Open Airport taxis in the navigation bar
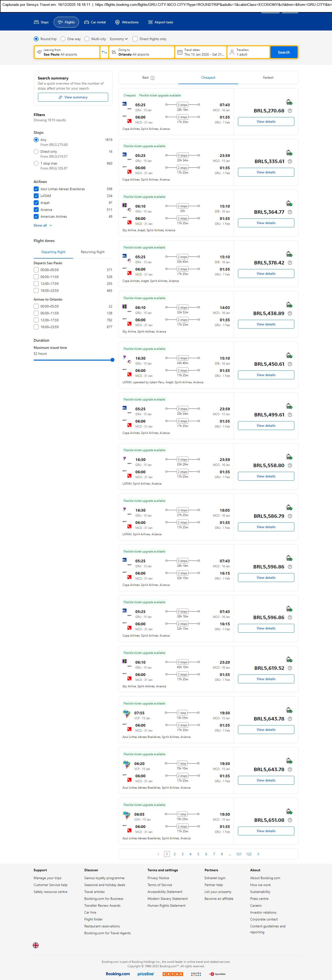The height and width of the screenshot is (980, 332). coord(160,22)
